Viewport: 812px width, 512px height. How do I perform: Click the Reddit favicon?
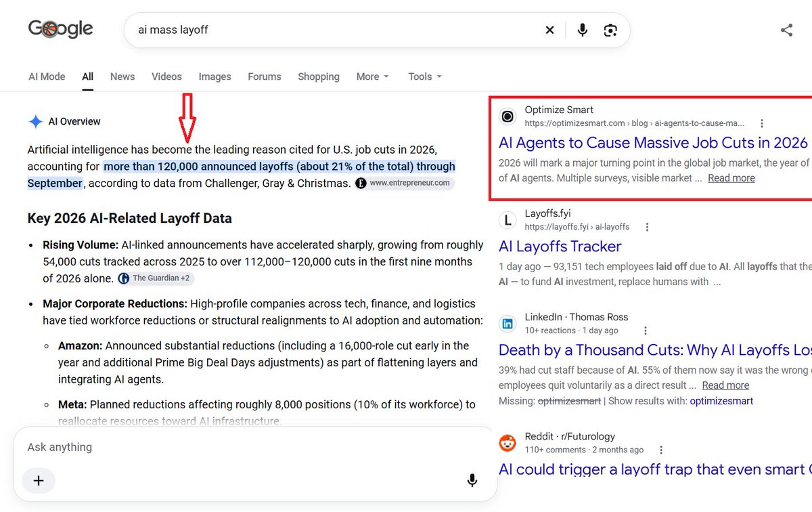(x=507, y=443)
